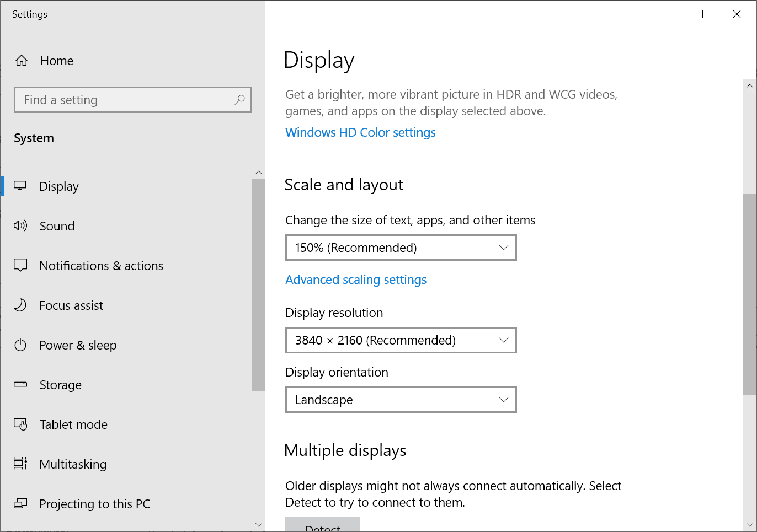Viewport: 757px width, 532px height.
Task: Open Advanced scaling settings link
Action: [x=356, y=280]
